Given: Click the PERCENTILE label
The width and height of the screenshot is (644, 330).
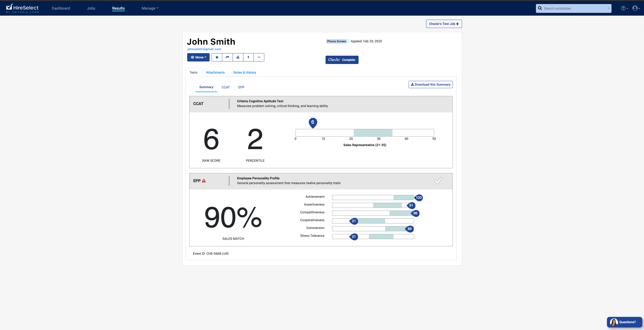Looking at the screenshot, I should click(x=255, y=161).
